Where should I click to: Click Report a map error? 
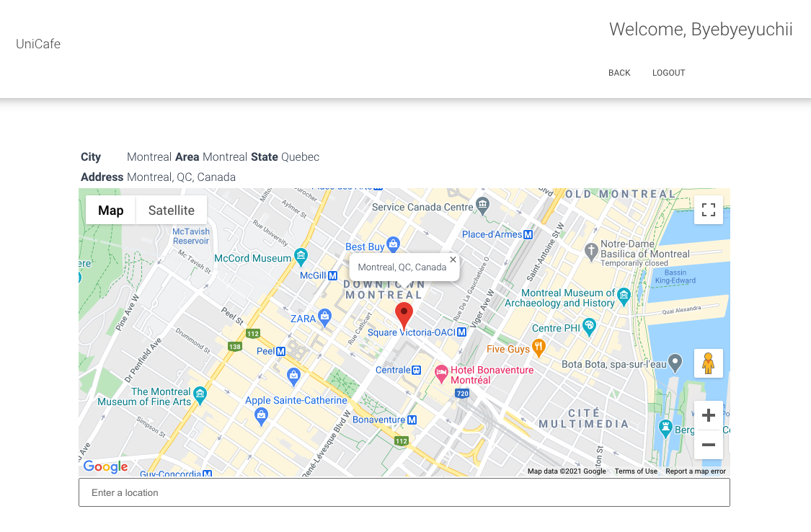tap(695, 471)
